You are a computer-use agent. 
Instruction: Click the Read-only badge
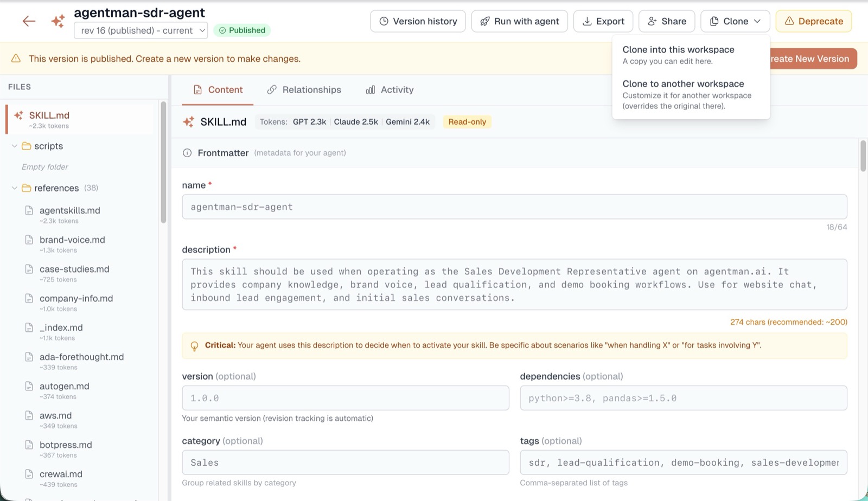coord(467,122)
